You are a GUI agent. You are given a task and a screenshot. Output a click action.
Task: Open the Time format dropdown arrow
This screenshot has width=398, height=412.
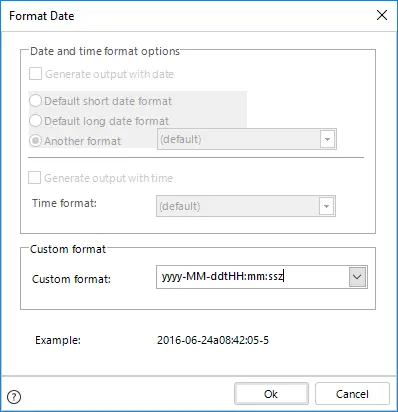[326, 206]
